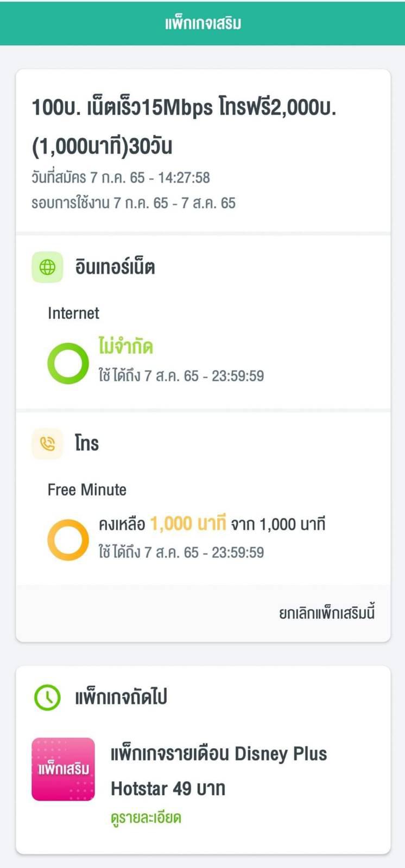405x868 pixels.
Task: Click the แพ็กเกจเสริม header title
Action: [203, 23]
